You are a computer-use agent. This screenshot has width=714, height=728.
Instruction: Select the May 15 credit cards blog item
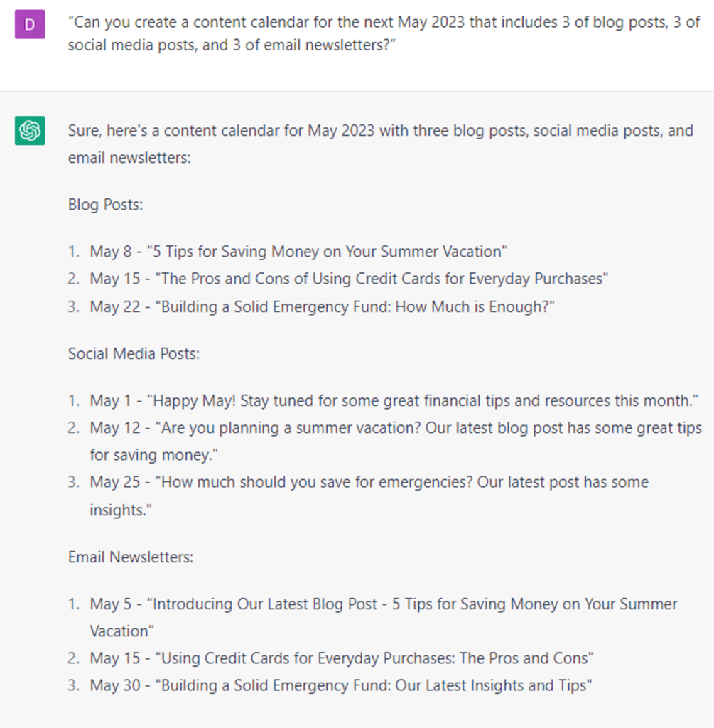click(348, 279)
